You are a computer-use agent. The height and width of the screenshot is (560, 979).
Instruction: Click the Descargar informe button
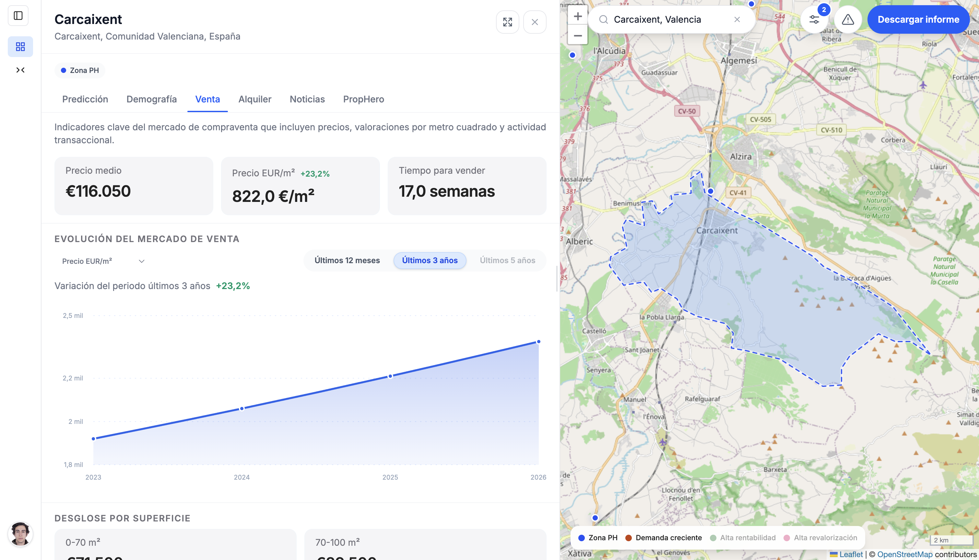919,19
